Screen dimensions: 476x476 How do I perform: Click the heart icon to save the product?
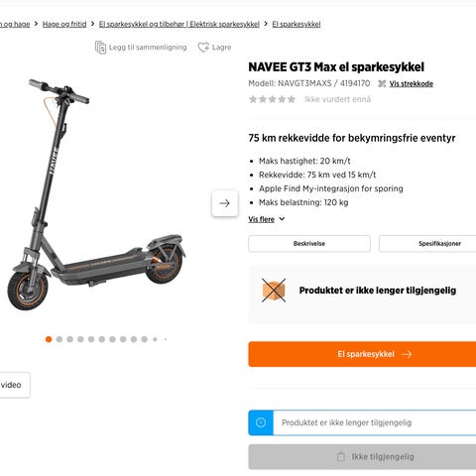pyautogui.click(x=203, y=48)
